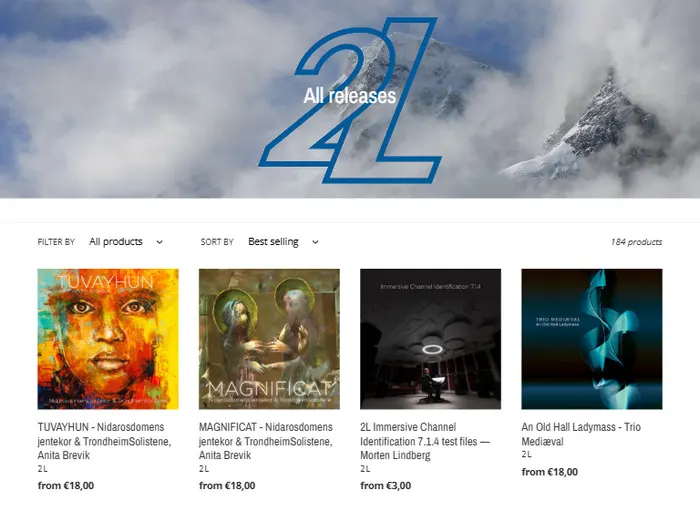The height and width of the screenshot is (505, 700).
Task: Click the from €18,00 price under An Old Hall Ladymass
Action: coord(550,472)
